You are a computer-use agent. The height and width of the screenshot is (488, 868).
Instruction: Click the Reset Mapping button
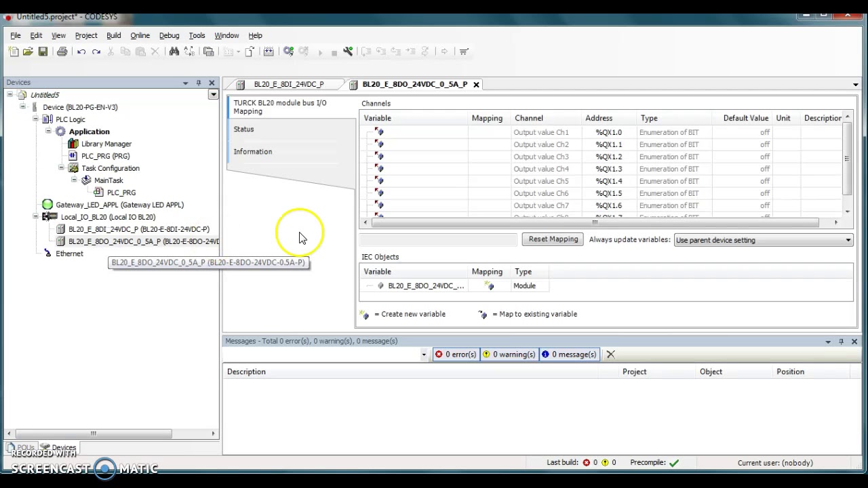(553, 239)
